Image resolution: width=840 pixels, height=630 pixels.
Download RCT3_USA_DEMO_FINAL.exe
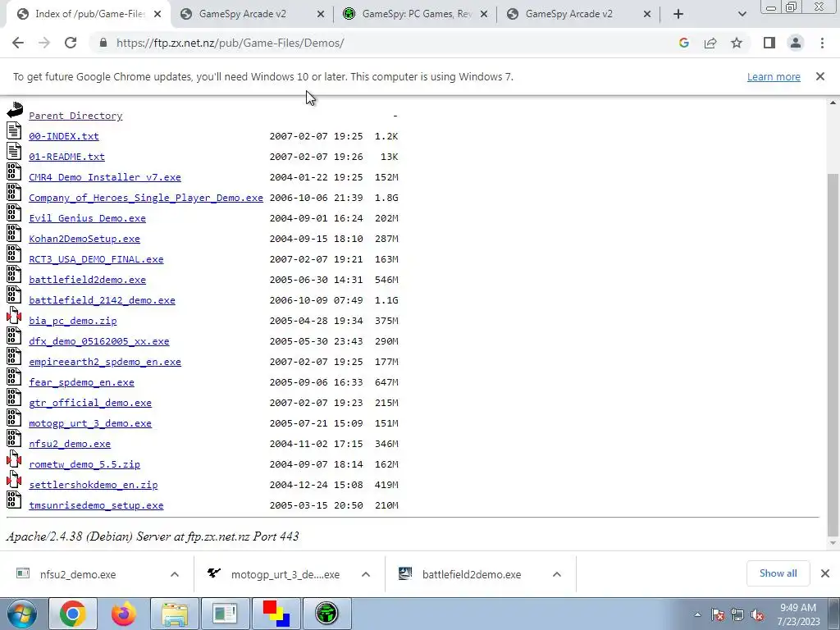click(x=96, y=259)
